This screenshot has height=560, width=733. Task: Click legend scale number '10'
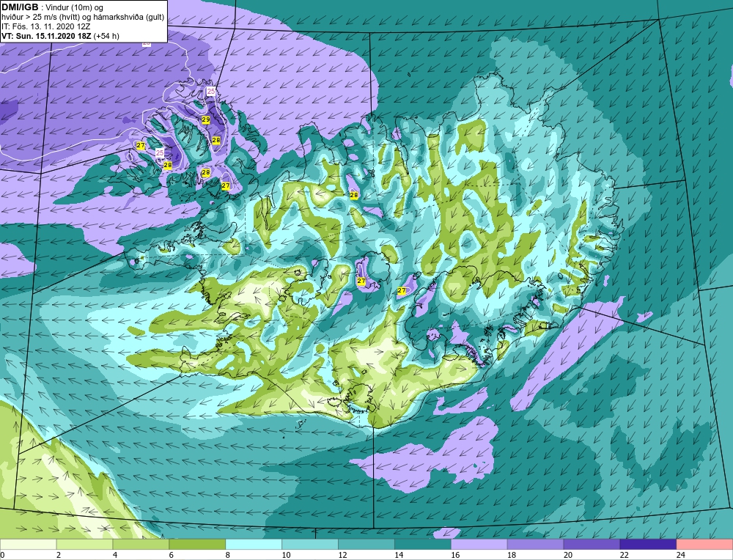286,555
